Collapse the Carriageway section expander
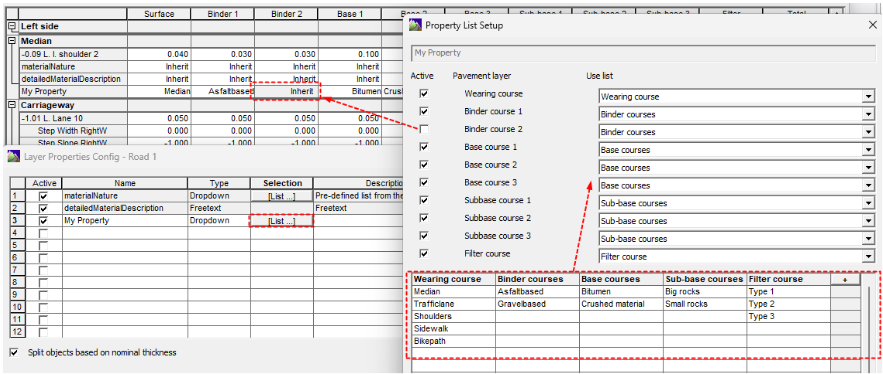 tap(11, 105)
